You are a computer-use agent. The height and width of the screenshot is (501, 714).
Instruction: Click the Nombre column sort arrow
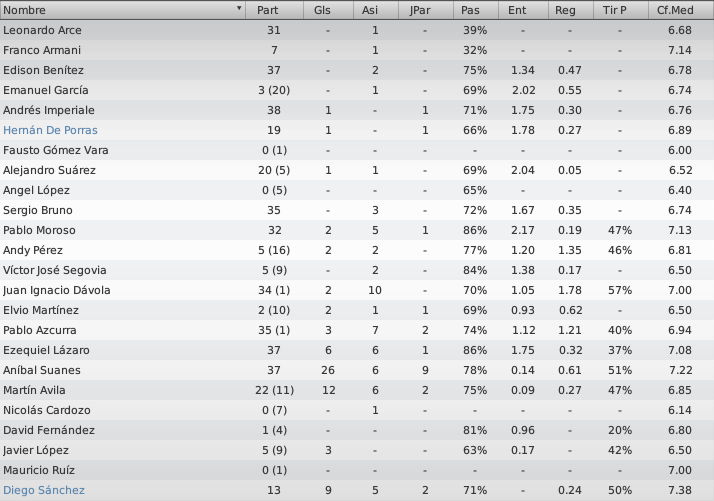coord(239,8)
